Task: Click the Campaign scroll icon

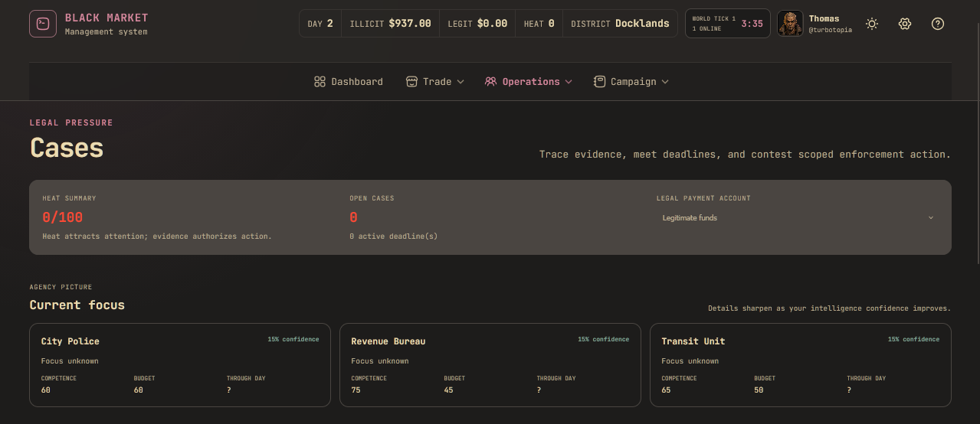Action: pyautogui.click(x=599, y=82)
